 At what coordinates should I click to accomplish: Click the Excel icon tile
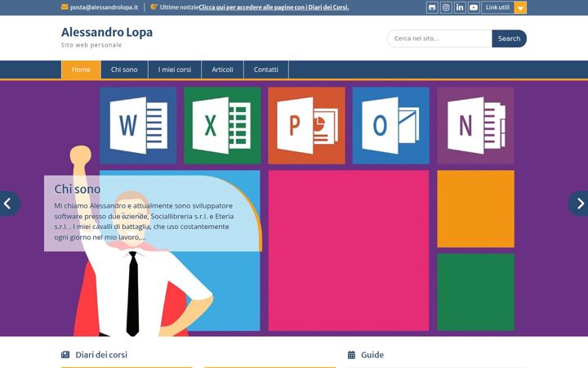coord(222,125)
